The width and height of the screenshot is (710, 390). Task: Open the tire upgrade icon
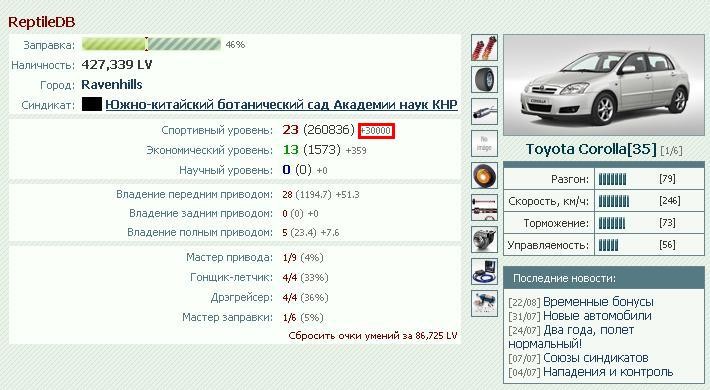(x=484, y=80)
